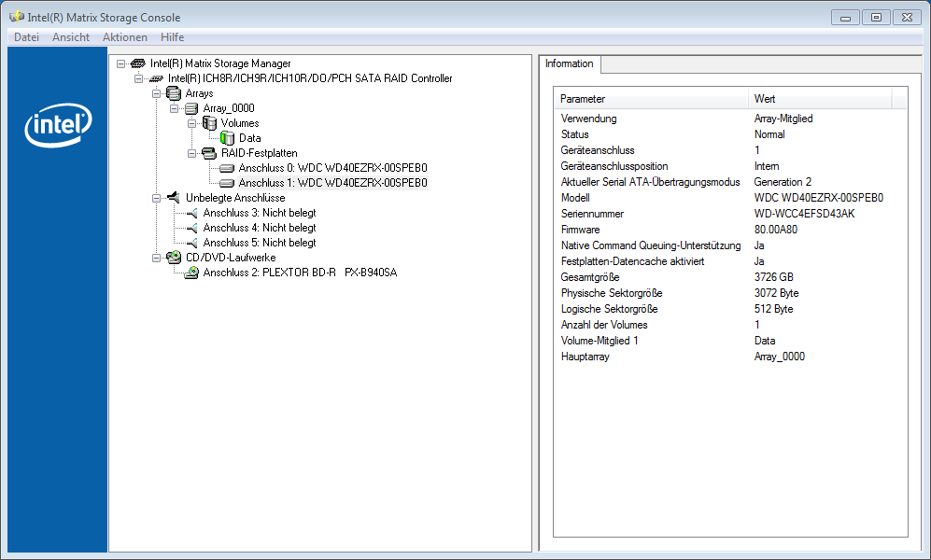This screenshot has height=560, width=931.
Task: Collapse the Volumes node
Action: click(x=191, y=123)
